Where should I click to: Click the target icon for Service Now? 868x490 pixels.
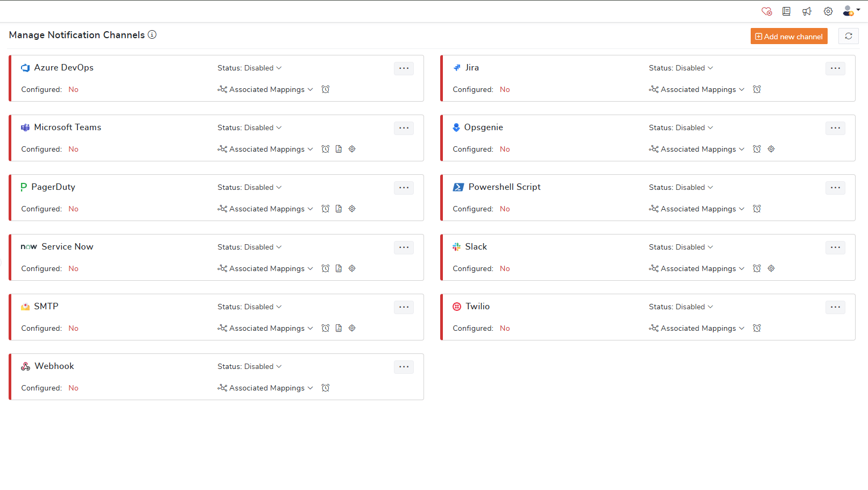352,268
